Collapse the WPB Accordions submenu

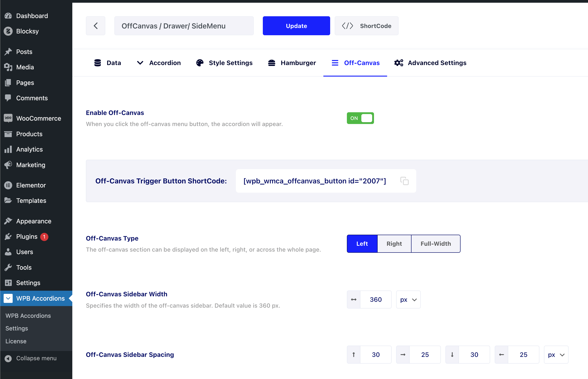pos(8,298)
